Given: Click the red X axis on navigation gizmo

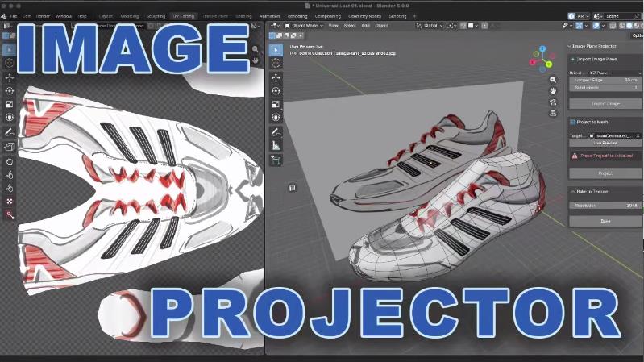Looking at the screenshot, I should pos(533,62).
